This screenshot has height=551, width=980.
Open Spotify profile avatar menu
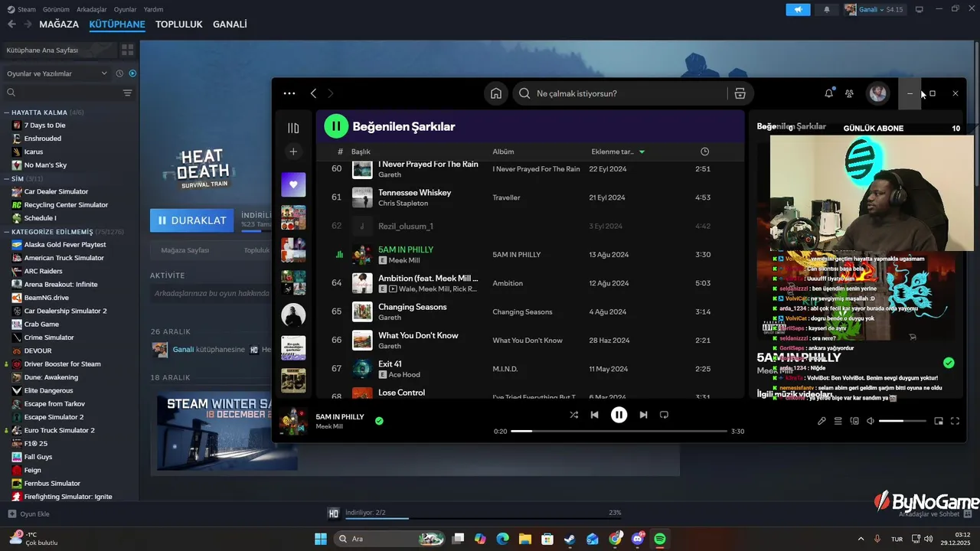click(877, 93)
